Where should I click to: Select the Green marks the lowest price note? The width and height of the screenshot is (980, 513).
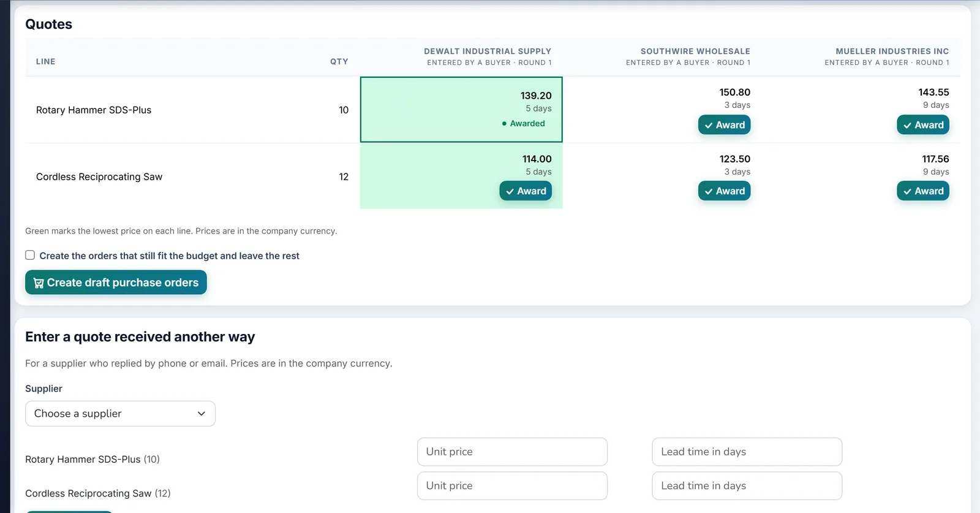point(181,231)
